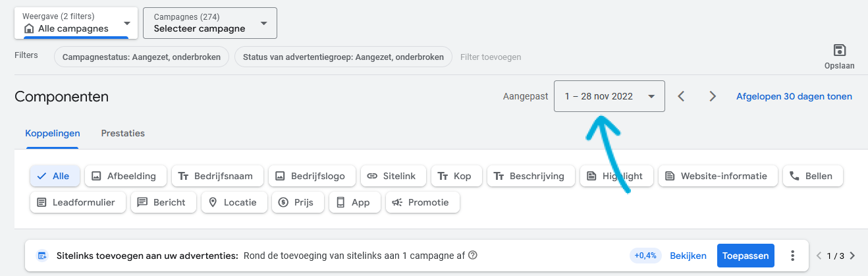
Task: Show previous recommendation arrow
Action: coord(819,256)
